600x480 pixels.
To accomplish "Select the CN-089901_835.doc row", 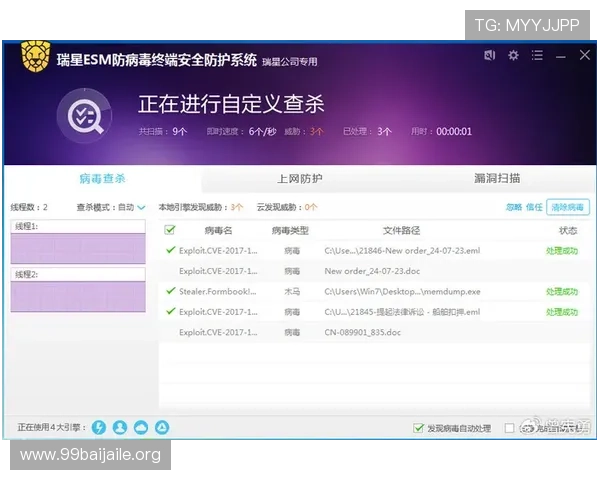I will (374, 332).
